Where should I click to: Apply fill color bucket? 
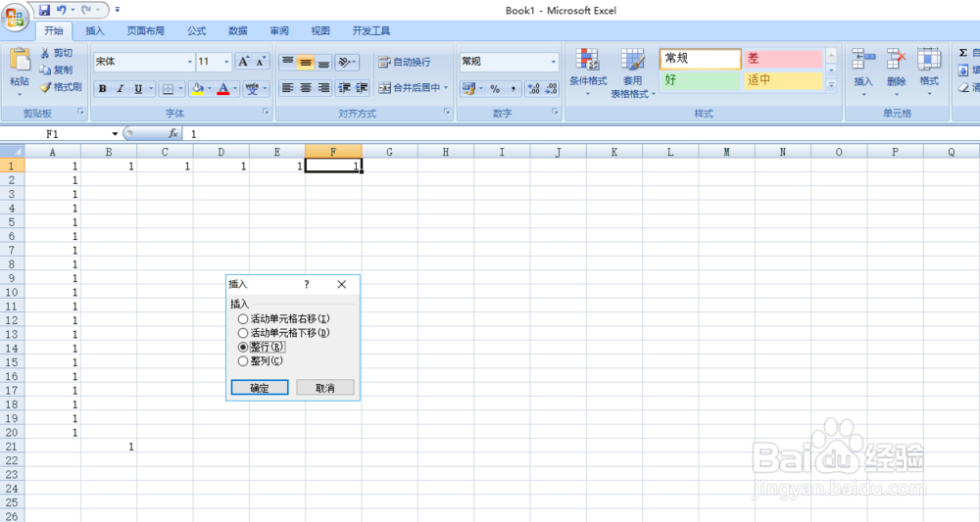pos(198,89)
